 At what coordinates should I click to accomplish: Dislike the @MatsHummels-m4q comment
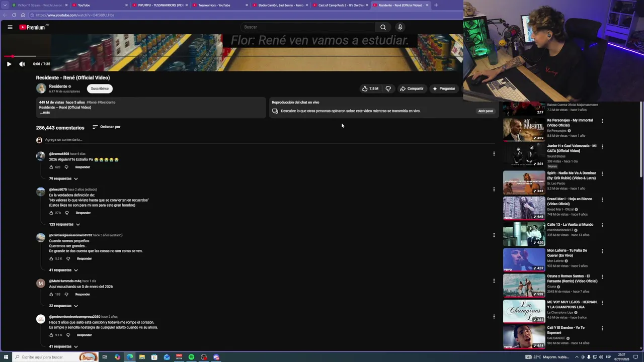(x=66, y=294)
